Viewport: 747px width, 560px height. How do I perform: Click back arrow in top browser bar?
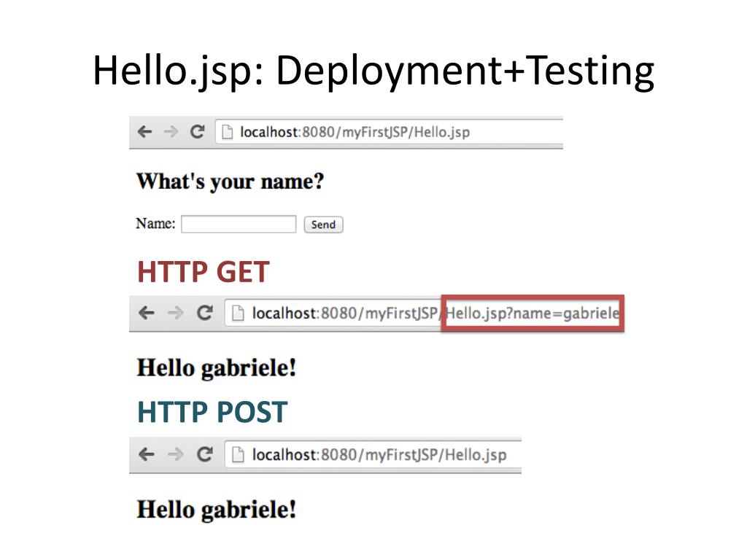[x=144, y=131]
